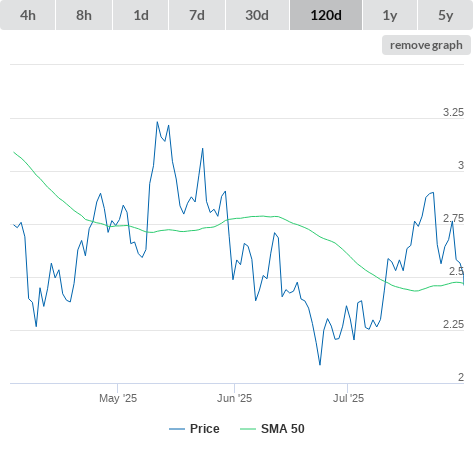
Task: Click the 2.5 y-axis label
Action: pos(456,271)
